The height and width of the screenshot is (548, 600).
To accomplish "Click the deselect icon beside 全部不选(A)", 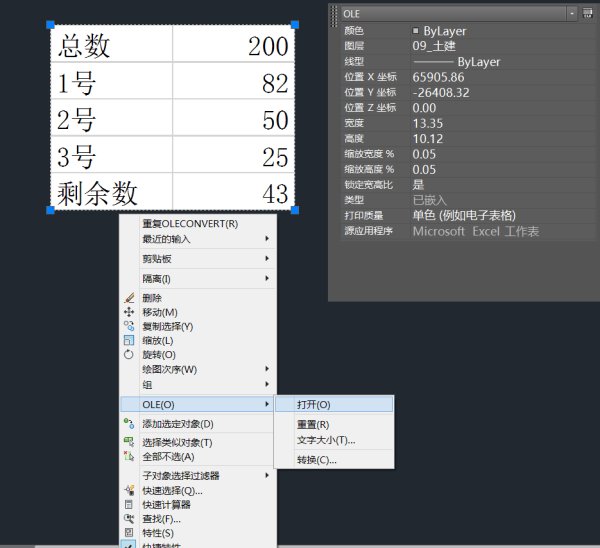I will pos(129,456).
